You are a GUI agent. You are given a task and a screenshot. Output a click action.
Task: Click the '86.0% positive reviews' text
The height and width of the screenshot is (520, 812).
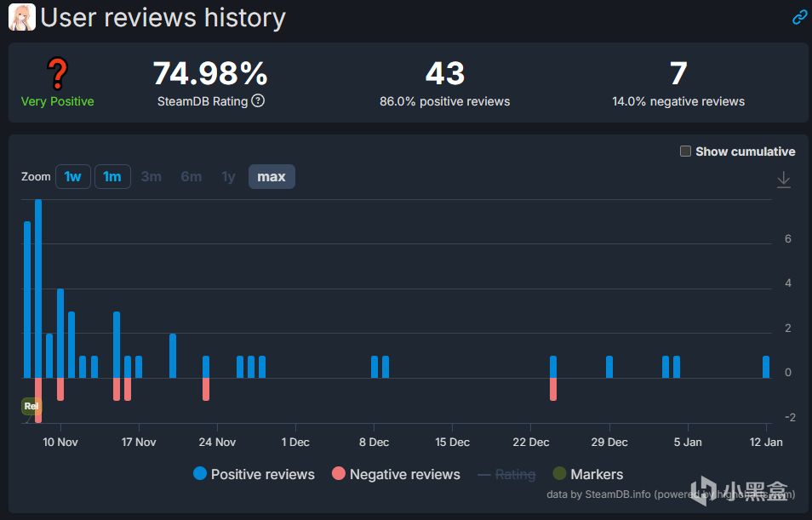click(x=445, y=101)
